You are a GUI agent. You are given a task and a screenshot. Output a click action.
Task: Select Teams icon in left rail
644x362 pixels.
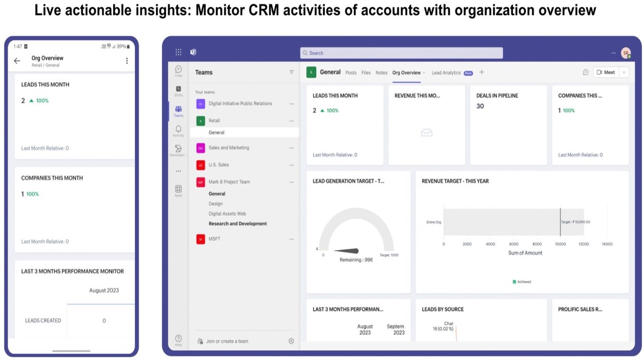coord(178,111)
